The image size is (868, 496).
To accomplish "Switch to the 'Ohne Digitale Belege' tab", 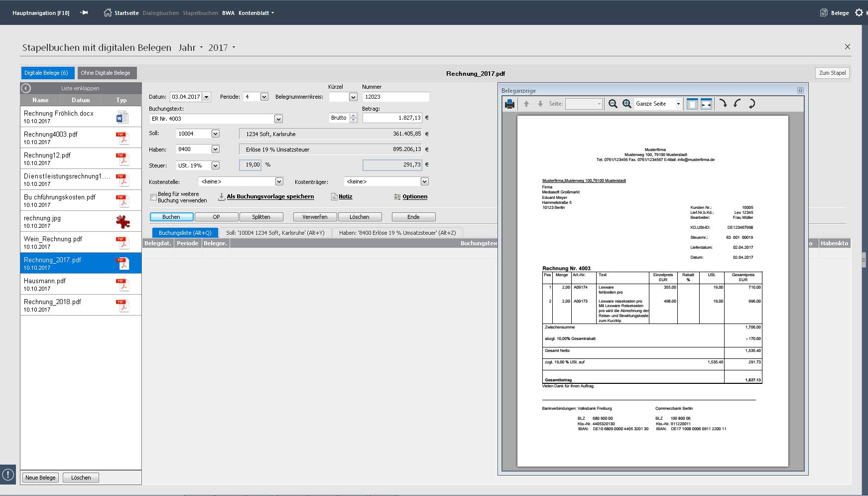I will click(x=106, y=73).
